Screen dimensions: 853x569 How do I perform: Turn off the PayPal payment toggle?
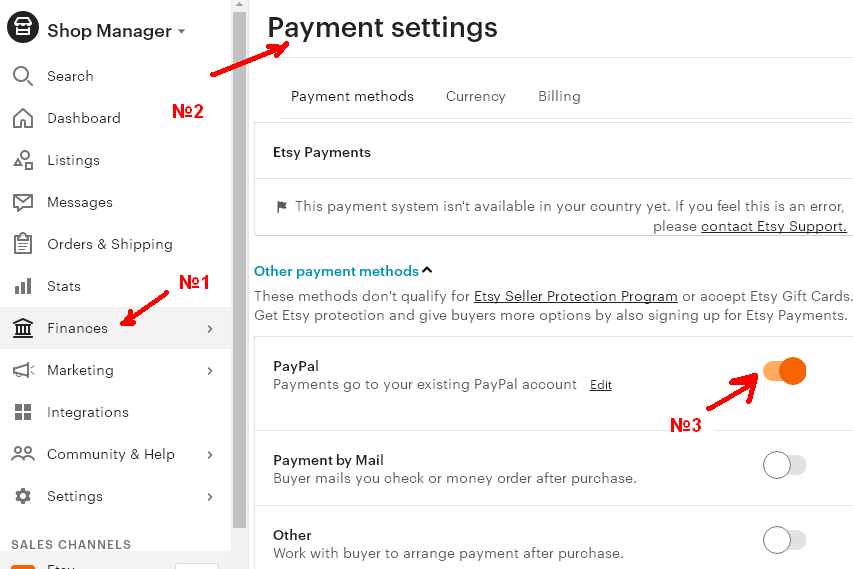[x=784, y=371]
